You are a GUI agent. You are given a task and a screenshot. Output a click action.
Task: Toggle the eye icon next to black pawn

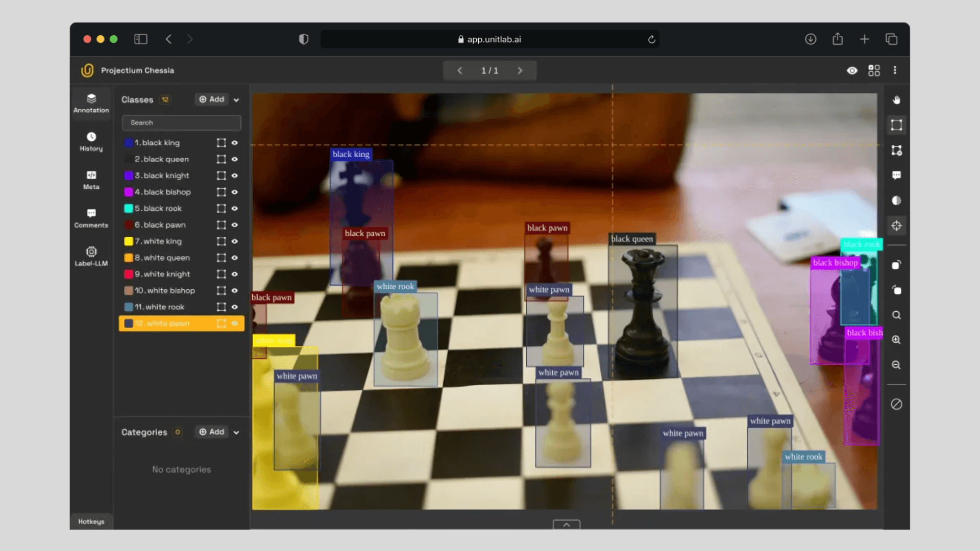235,225
